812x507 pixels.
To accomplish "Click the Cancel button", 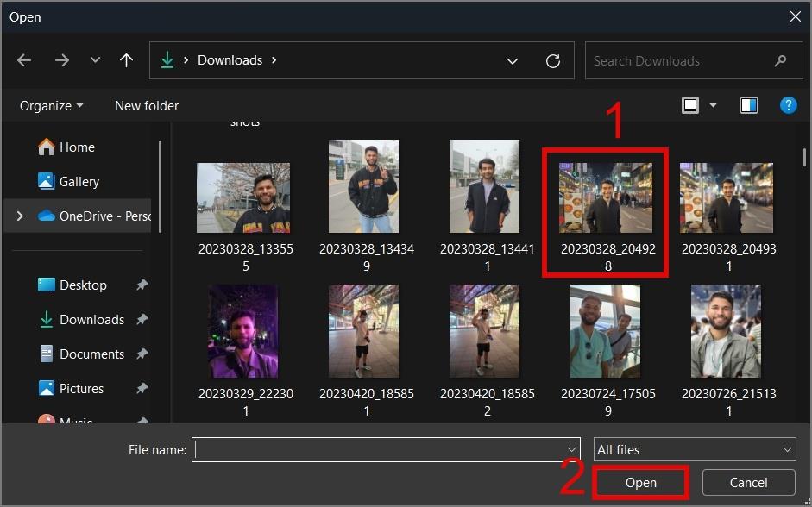I will pos(748,483).
